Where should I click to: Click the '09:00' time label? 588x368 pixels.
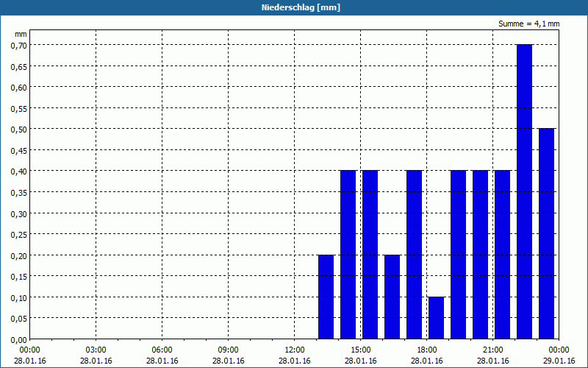point(228,350)
